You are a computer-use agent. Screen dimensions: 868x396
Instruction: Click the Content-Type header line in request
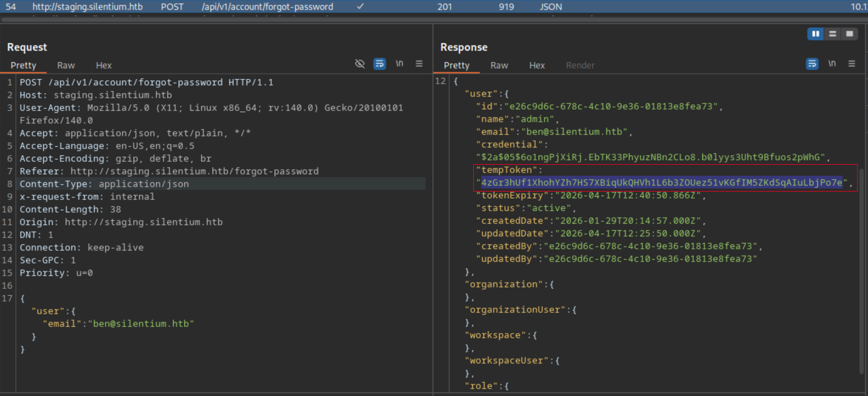[x=104, y=184]
